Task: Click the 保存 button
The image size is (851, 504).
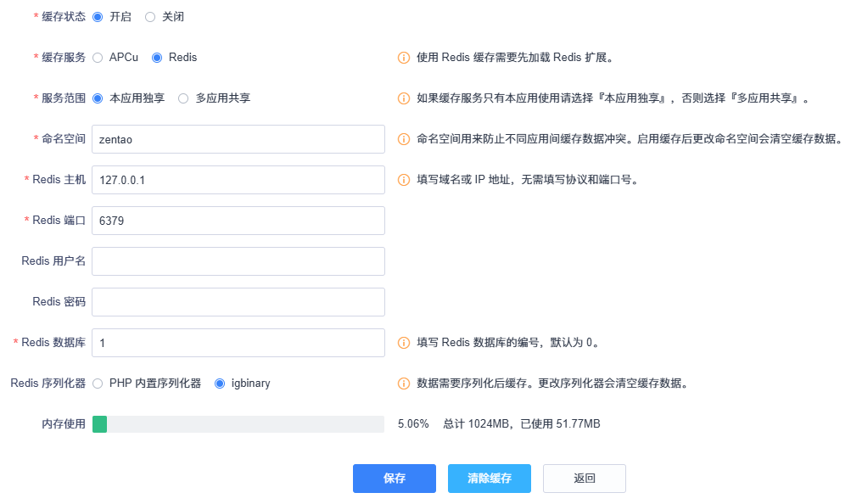Action: tap(395, 479)
